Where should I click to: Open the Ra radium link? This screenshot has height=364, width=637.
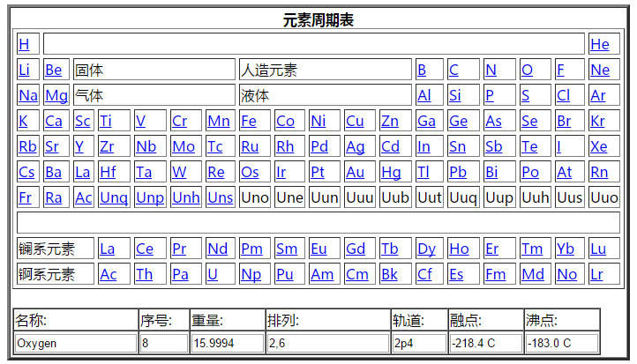pyautogui.click(x=53, y=197)
